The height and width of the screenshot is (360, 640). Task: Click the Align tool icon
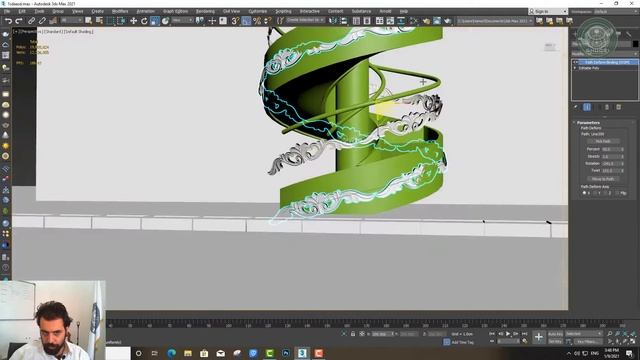click(x=343, y=20)
